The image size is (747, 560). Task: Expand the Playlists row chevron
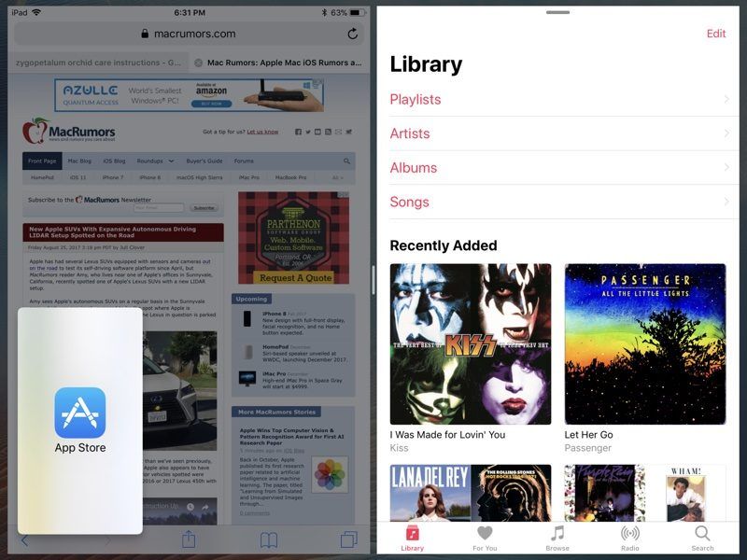pos(726,100)
